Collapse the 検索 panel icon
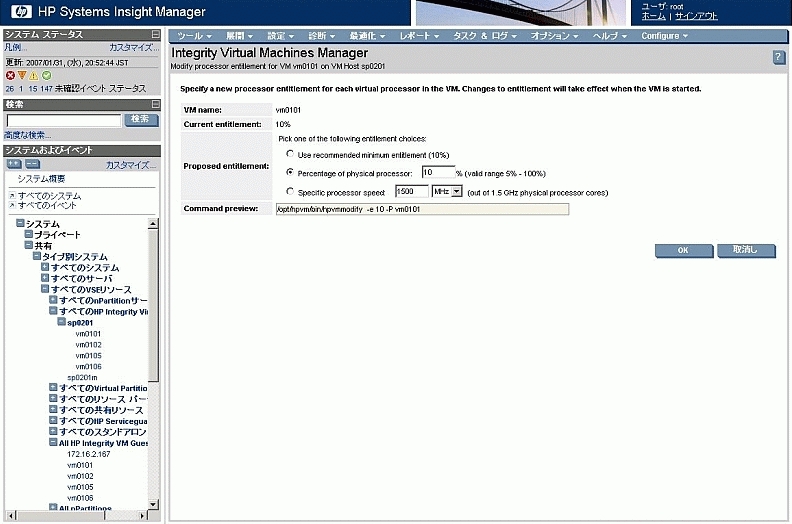Image resolution: width=792 pixels, height=524 pixels. [156, 104]
